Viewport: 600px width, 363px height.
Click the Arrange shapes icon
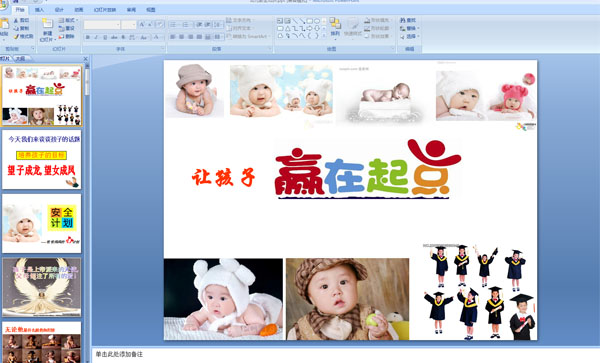tap(335, 23)
